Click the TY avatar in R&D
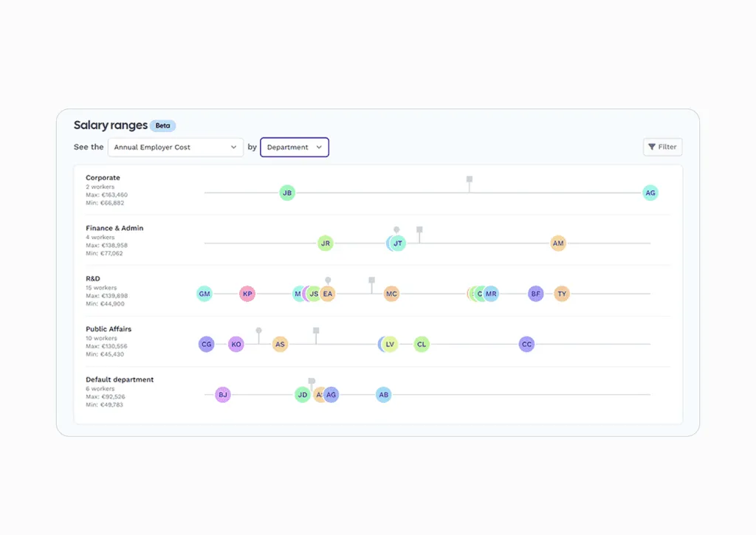The image size is (756, 535). click(562, 294)
